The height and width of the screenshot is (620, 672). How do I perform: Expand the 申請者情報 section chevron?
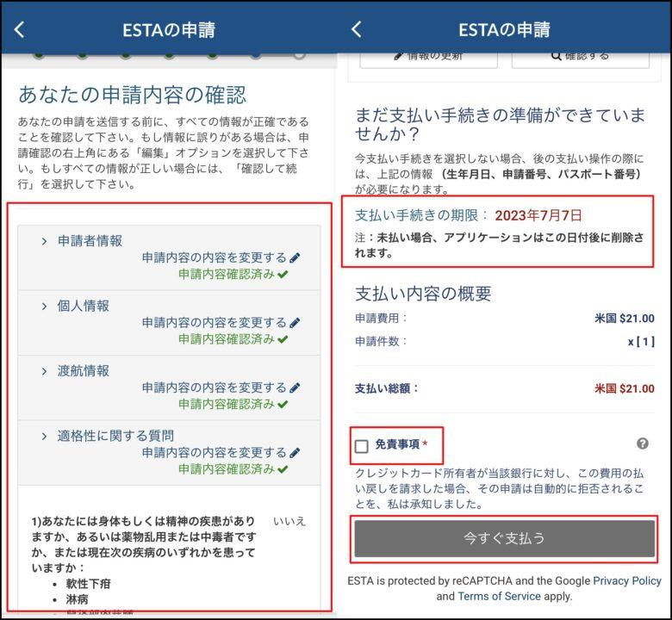(44, 241)
